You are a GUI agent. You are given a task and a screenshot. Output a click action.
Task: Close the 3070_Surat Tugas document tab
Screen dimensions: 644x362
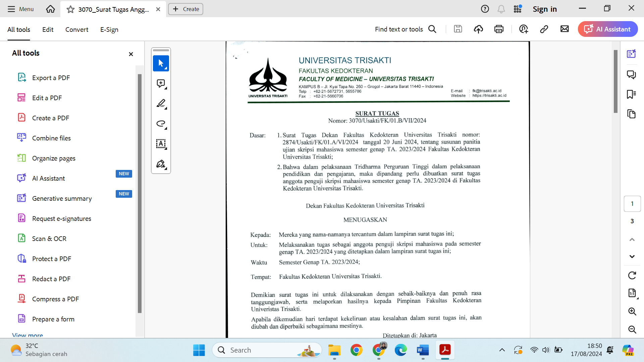click(158, 9)
